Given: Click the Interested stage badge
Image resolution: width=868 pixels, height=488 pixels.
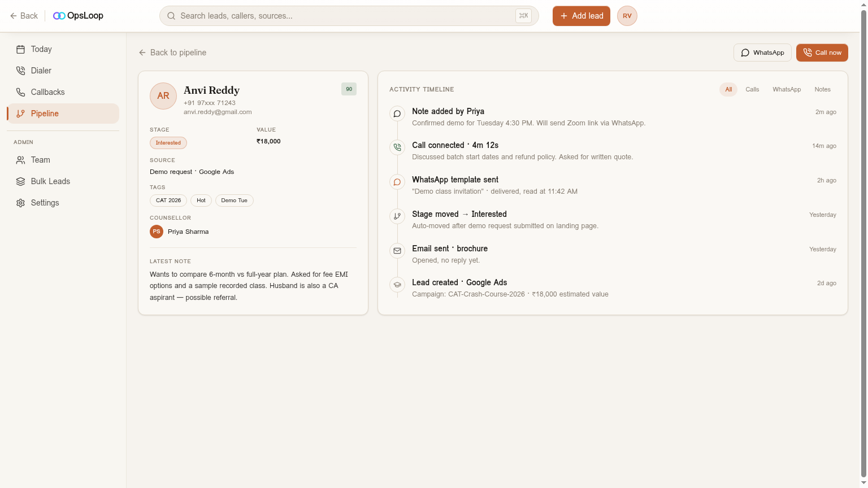Looking at the screenshot, I should pos(168,143).
